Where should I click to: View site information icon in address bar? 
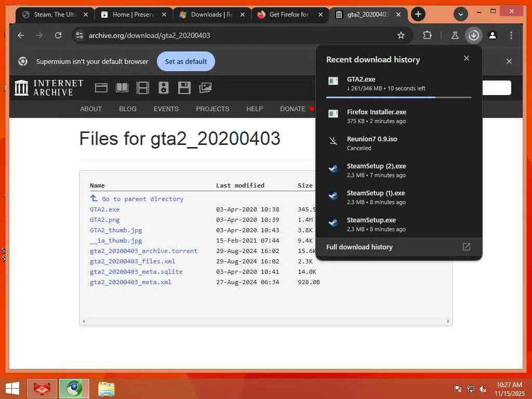click(x=79, y=35)
